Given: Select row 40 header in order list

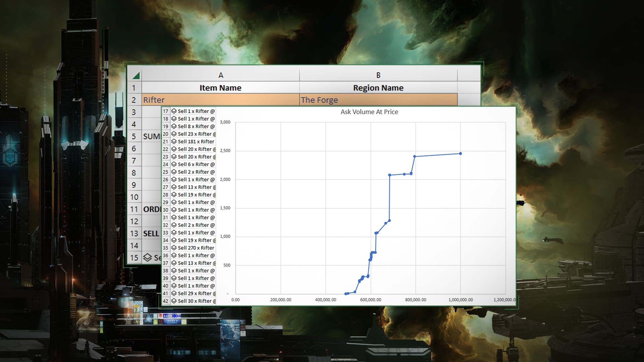Looking at the screenshot, I should 166,286.
